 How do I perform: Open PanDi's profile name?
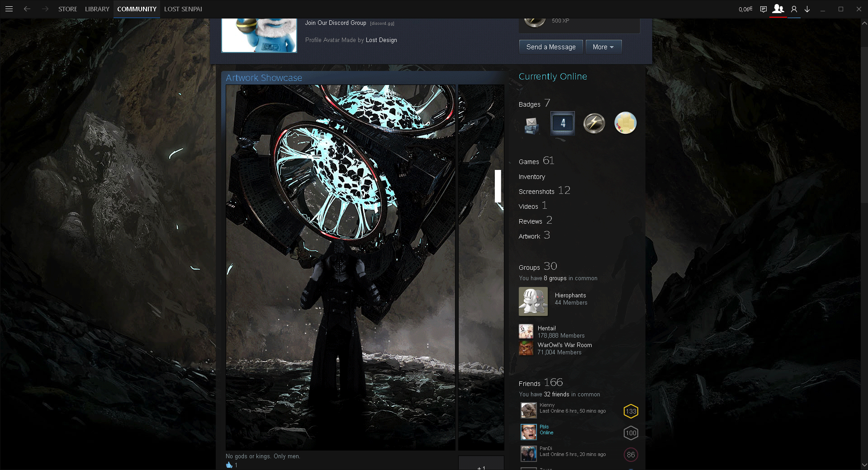[546, 448]
